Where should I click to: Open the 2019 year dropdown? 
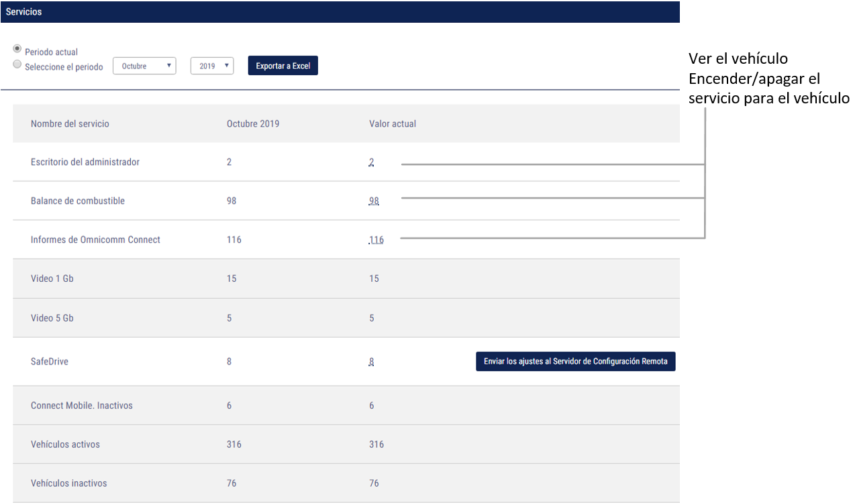point(212,66)
